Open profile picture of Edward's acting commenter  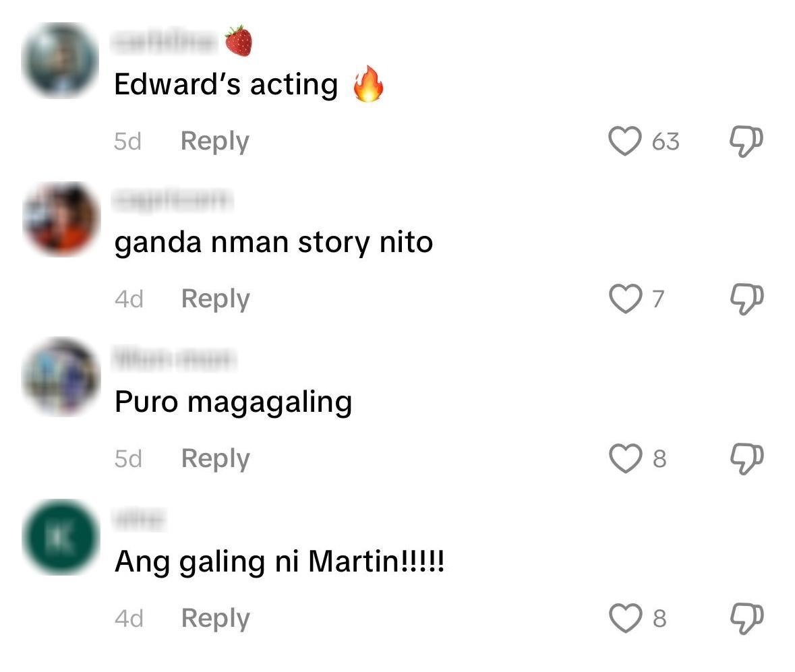[x=60, y=60]
